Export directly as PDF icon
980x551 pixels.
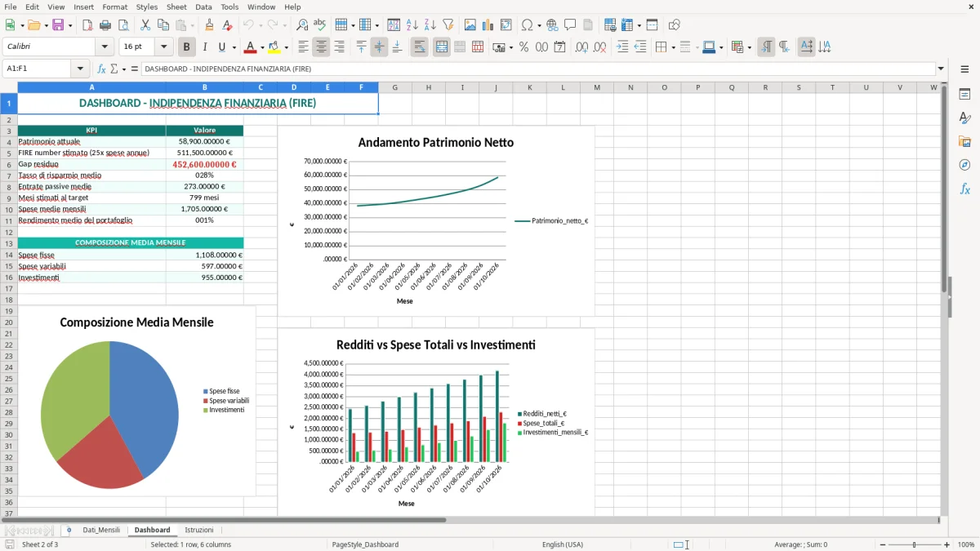tap(87, 25)
